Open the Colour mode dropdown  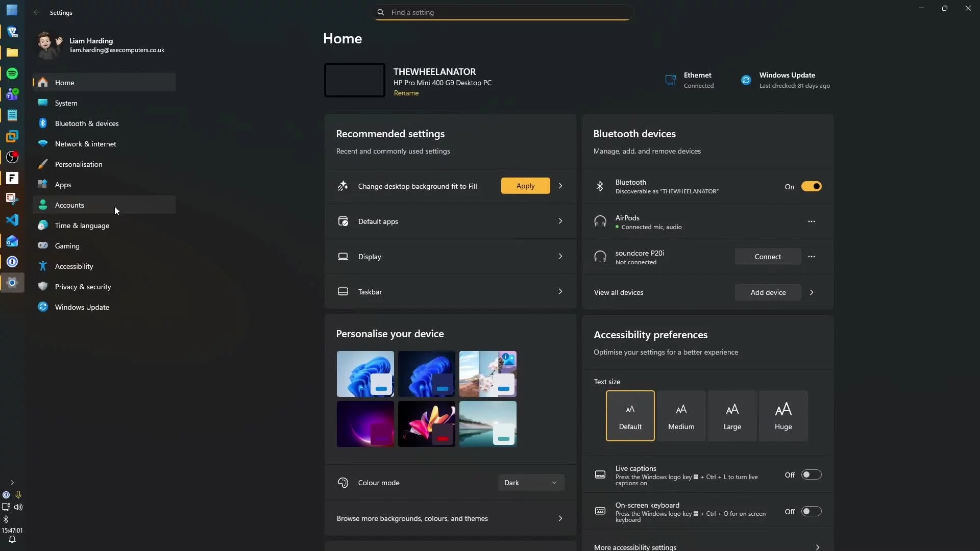click(x=531, y=483)
